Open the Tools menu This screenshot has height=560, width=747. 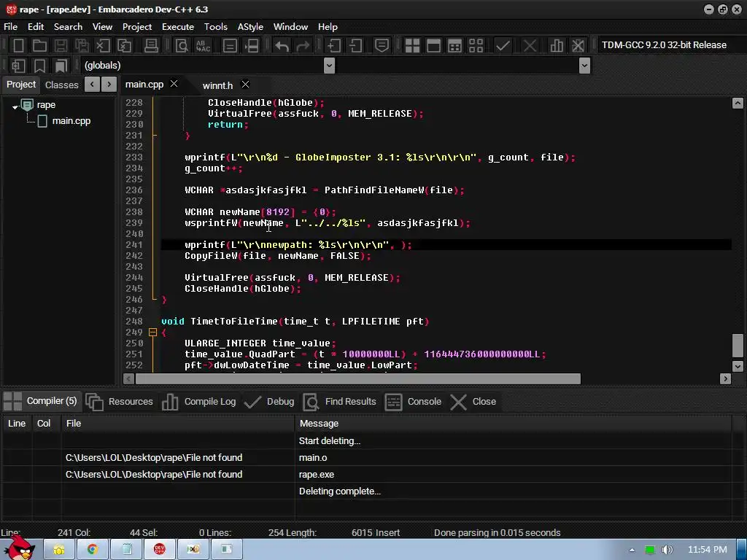(216, 27)
